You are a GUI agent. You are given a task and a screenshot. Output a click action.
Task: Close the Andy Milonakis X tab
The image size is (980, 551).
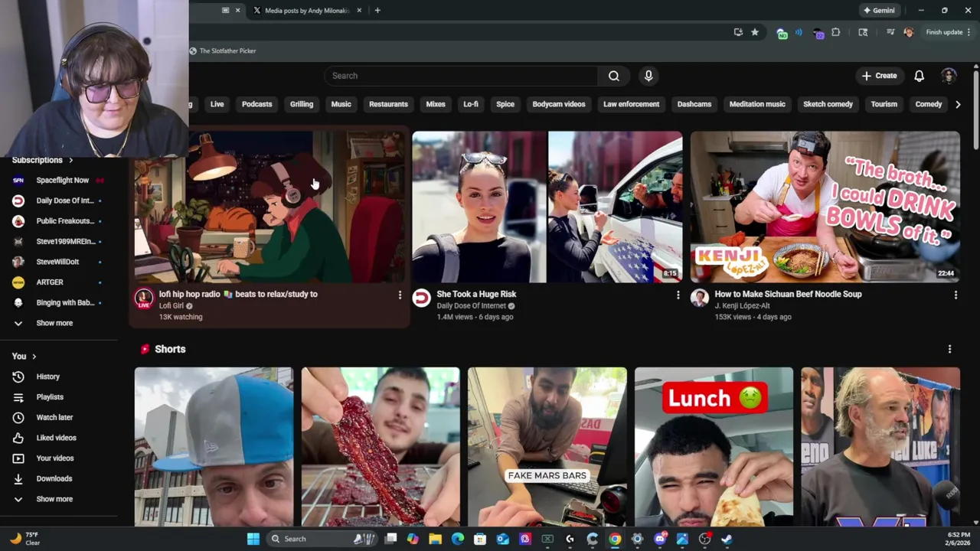click(x=358, y=11)
